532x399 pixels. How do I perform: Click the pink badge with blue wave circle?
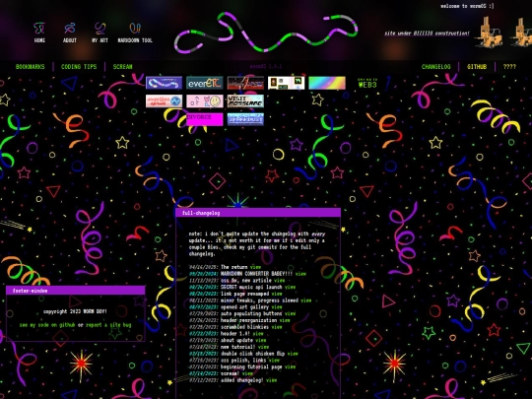point(164,101)
